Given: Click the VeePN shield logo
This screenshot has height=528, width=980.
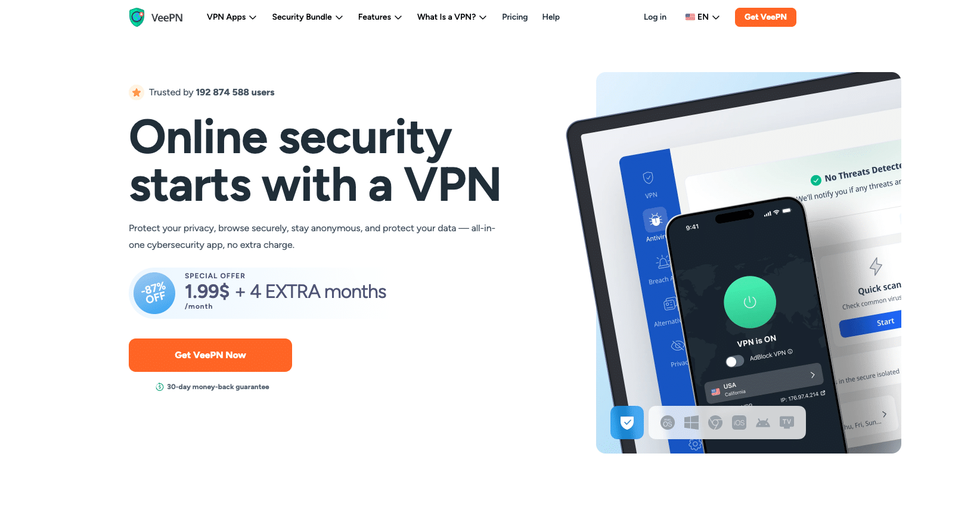Looking at the screenshot, I should pyautogui.click(x=137, y=17).
